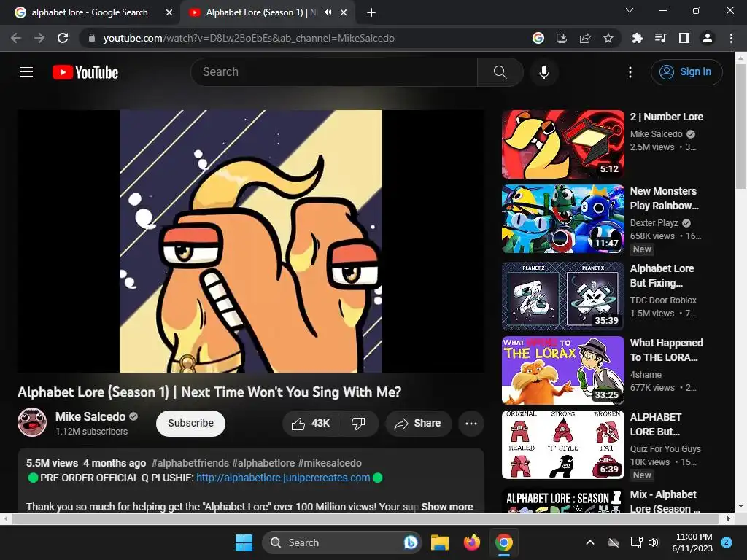Close the Alphabet Lore YouTube tab
Image resolution: width=747 pixels, height=560 pixels.
pyautogui.click(x=344, y=12)
